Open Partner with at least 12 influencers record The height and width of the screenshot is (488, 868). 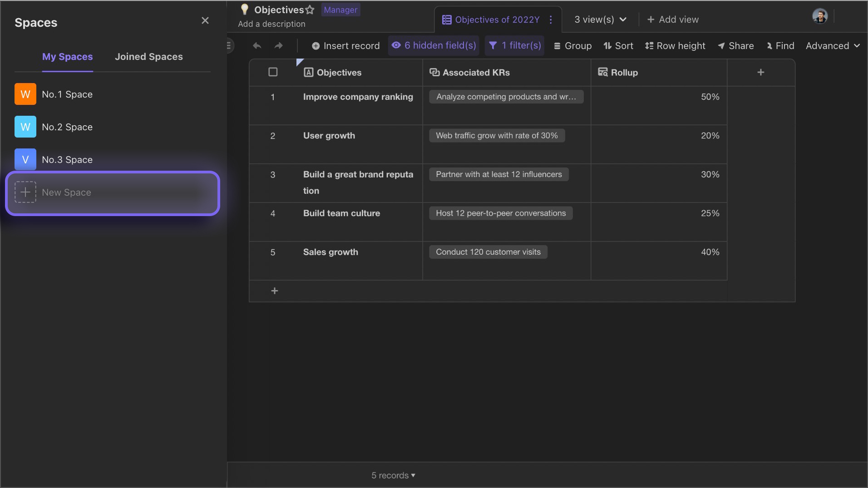(499, 174)
